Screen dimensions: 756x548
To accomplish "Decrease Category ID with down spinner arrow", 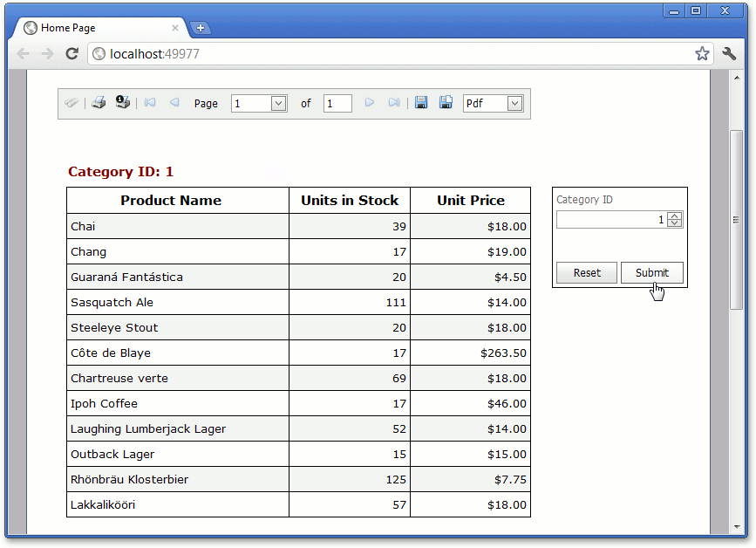I will pyautogui.click(x=674, y=223).
